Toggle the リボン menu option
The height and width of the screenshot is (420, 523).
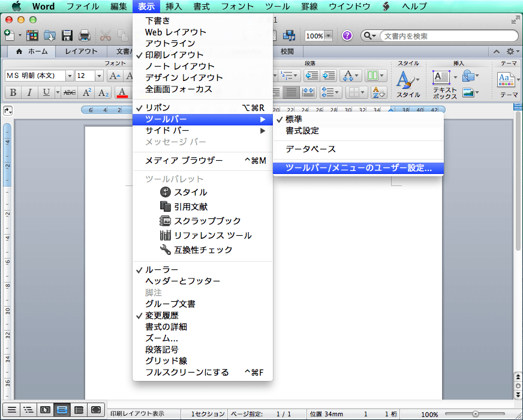(203, 108)
